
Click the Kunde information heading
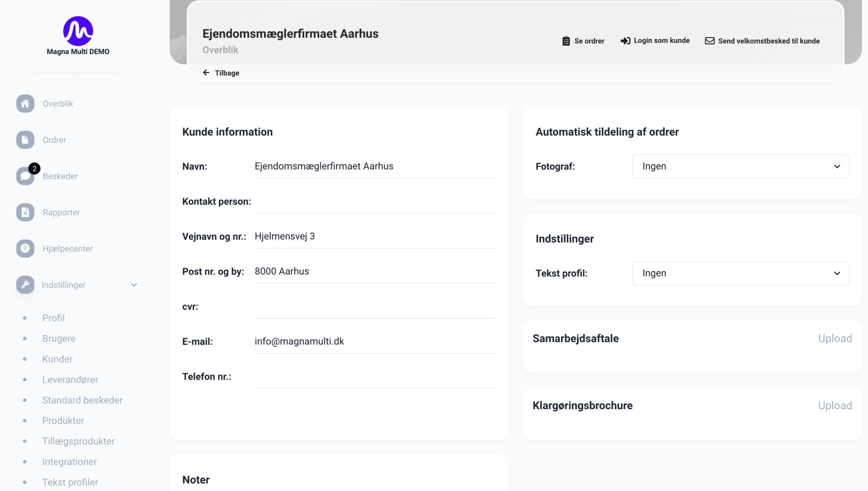pyautogui.click(x=227, y=132)
